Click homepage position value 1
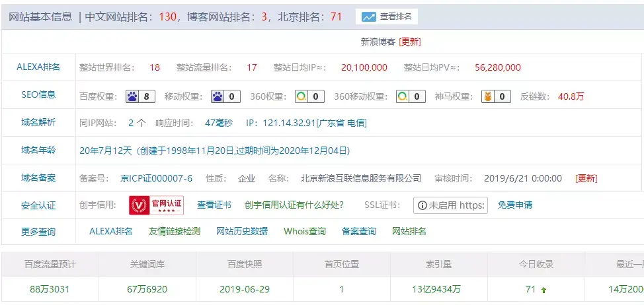Viewport: 644px width, 305px height. tap(342, 289)
